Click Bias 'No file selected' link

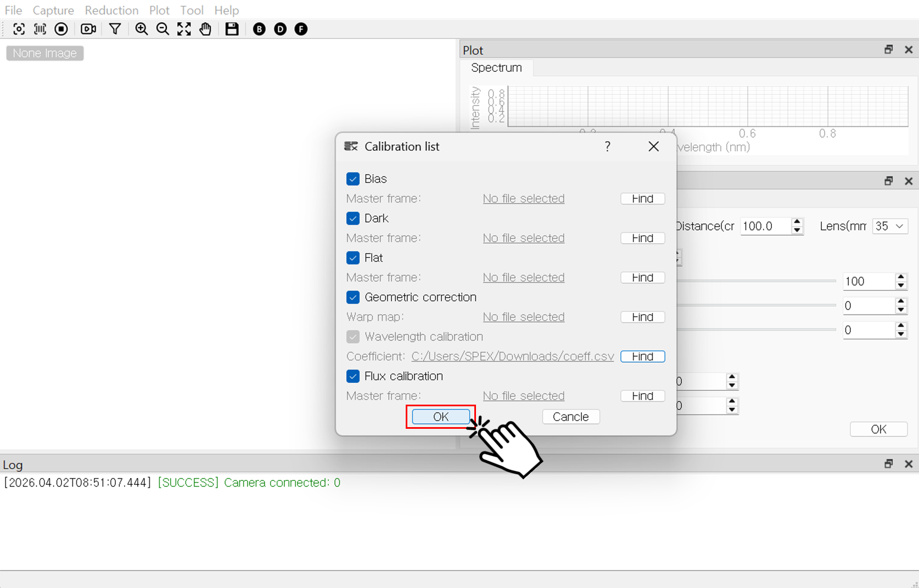pyautogui.click(x=524, y=199)
